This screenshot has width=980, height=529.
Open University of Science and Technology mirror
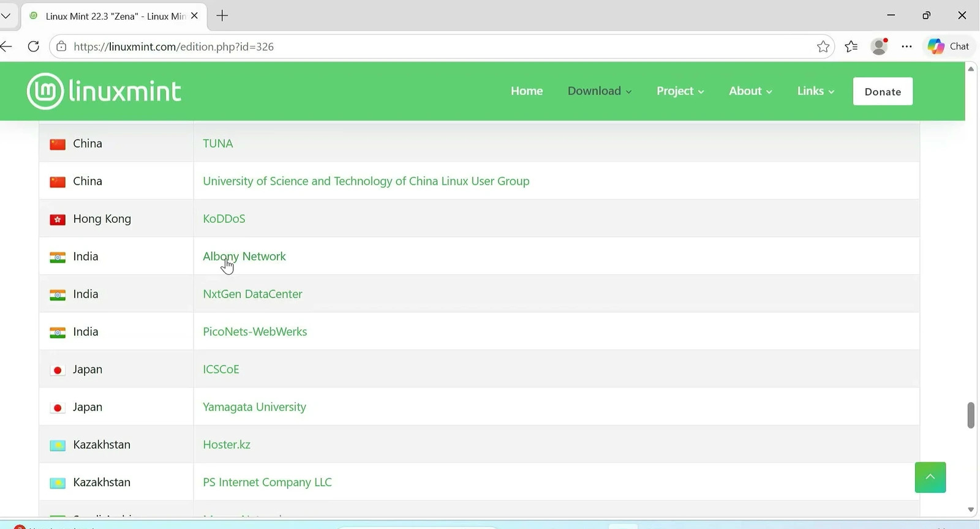click(x=366, y=181)
